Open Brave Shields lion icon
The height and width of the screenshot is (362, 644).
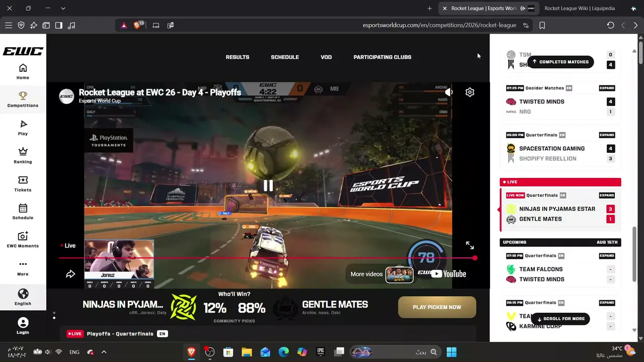click(x=137, y=25)
